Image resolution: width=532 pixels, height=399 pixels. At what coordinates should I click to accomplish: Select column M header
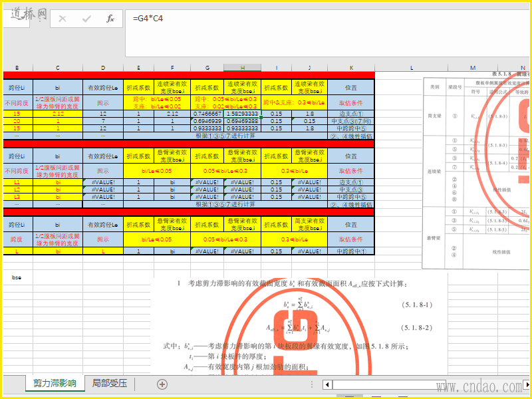tap(473, 68)
